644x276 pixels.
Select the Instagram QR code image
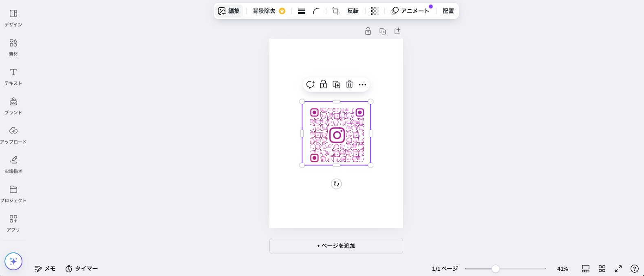click(336, 134)
